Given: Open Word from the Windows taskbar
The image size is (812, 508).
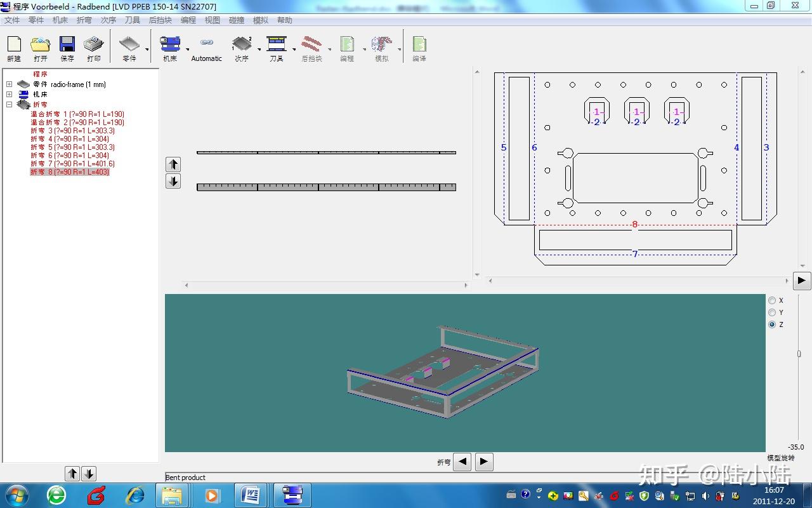Looking at the screenshot, I should (x=251, y=495).
